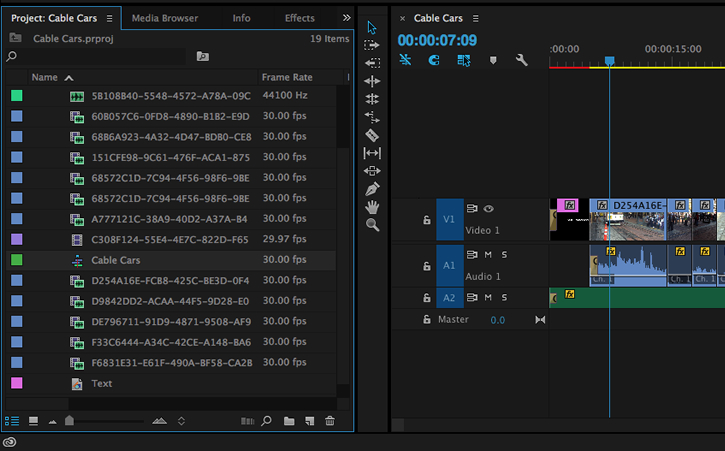Show hidden panel tabs with double chevron
Viewport: 725px width, 451px height.
pos(347,18)
